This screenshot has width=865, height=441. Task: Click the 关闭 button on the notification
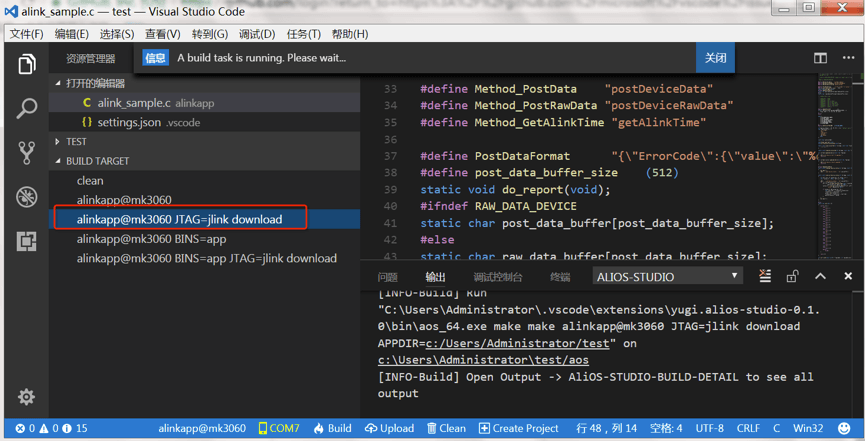tap(715, 58)
